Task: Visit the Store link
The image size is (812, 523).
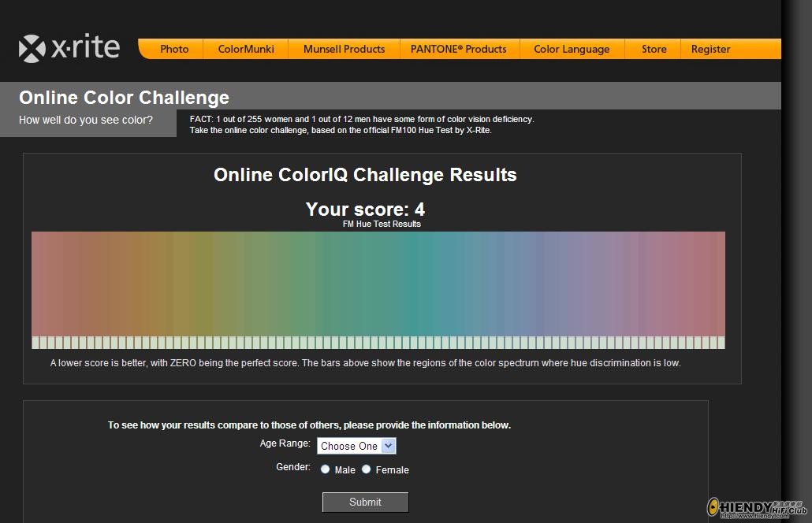Action: (x=654, y=49)
